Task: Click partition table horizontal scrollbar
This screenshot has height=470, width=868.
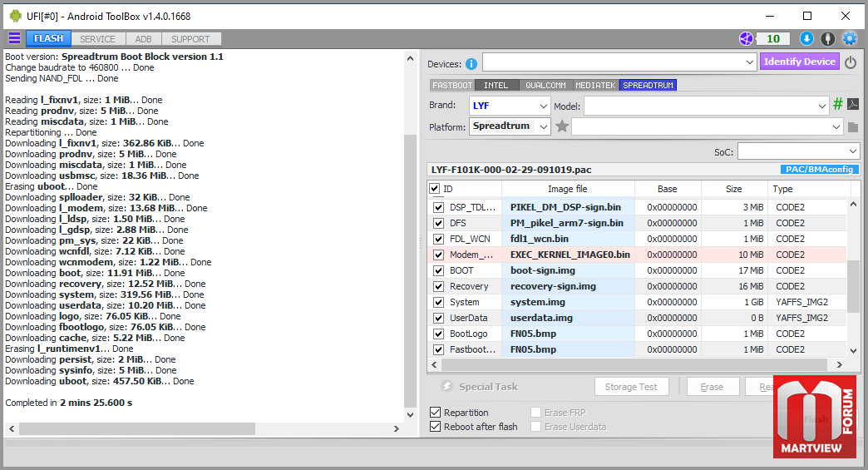Action: point(634,365)
